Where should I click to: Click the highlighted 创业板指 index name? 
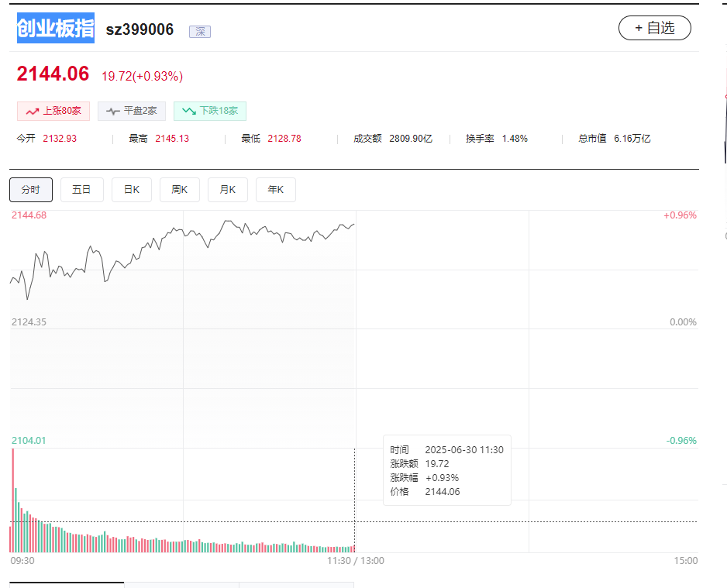click(x=56, y=29)
